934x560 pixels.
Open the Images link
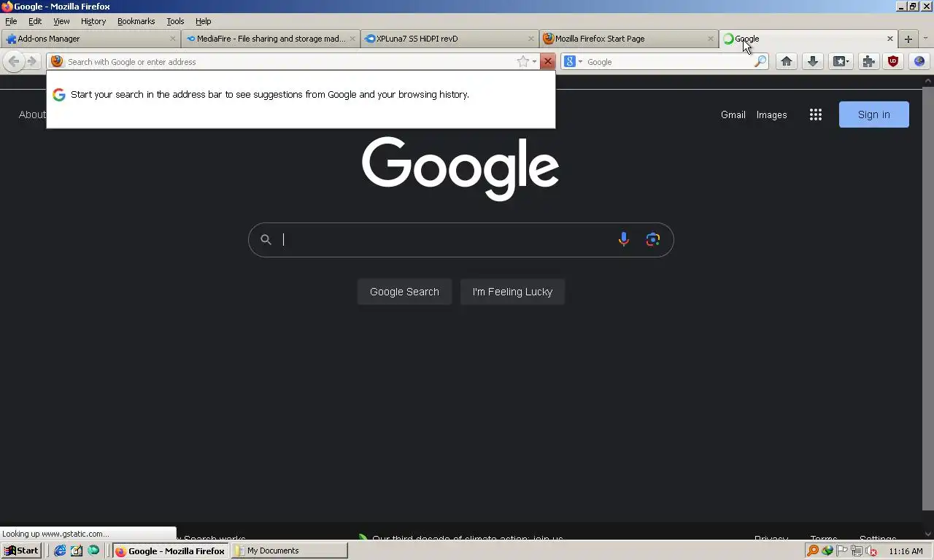pos(771,114)
